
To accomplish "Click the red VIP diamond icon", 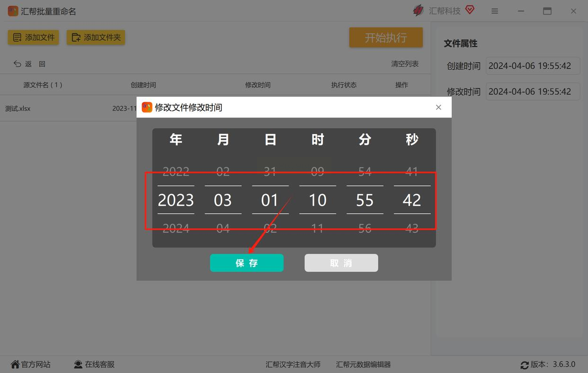I will (470, 9).
